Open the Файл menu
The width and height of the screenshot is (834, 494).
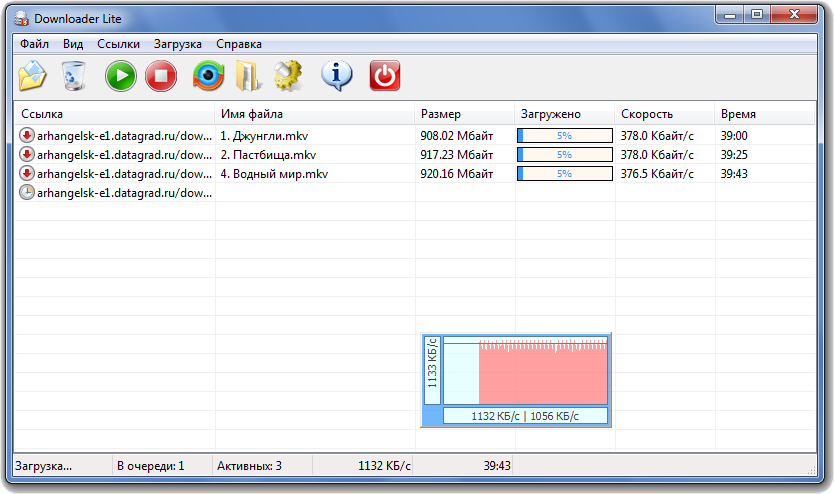35,44
